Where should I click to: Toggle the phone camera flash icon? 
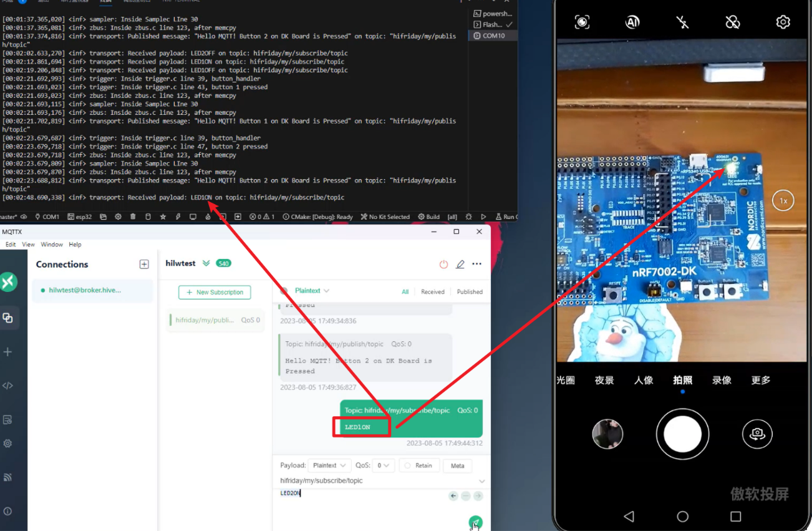[x=683, y=22]
